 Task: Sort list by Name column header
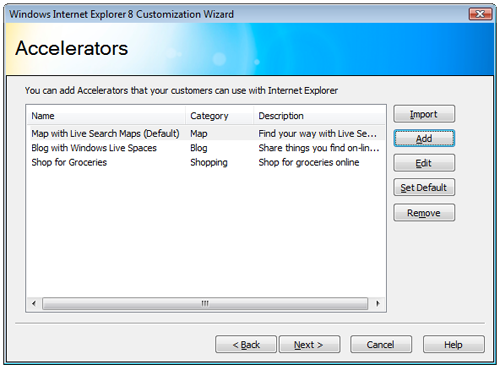click(106, 116)
